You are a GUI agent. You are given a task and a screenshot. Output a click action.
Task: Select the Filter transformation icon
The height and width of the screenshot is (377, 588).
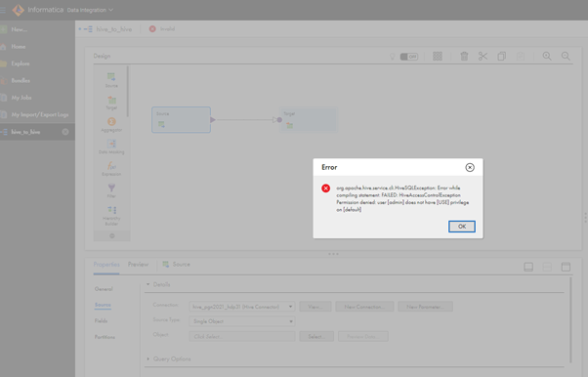point(111,190)
